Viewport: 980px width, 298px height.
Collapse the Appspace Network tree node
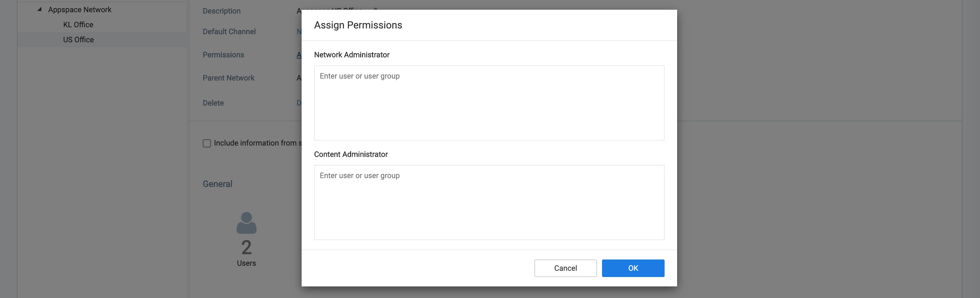tap(39, 9)
